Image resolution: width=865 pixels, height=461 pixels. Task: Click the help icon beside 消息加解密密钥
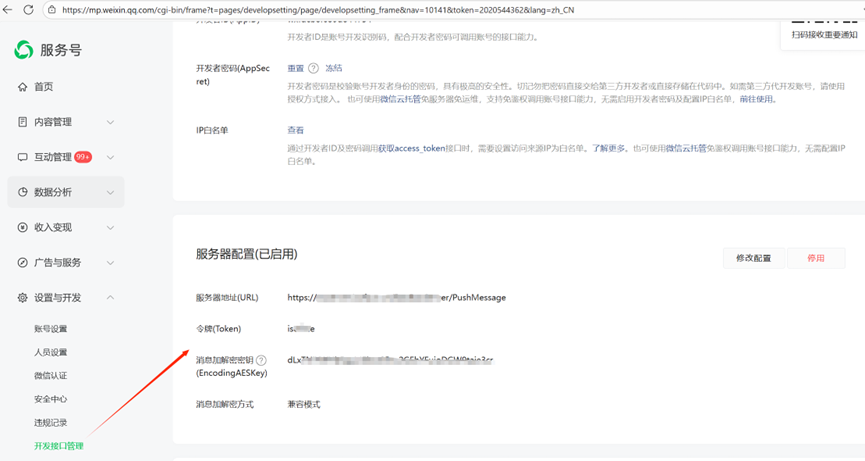coord(261,360)
